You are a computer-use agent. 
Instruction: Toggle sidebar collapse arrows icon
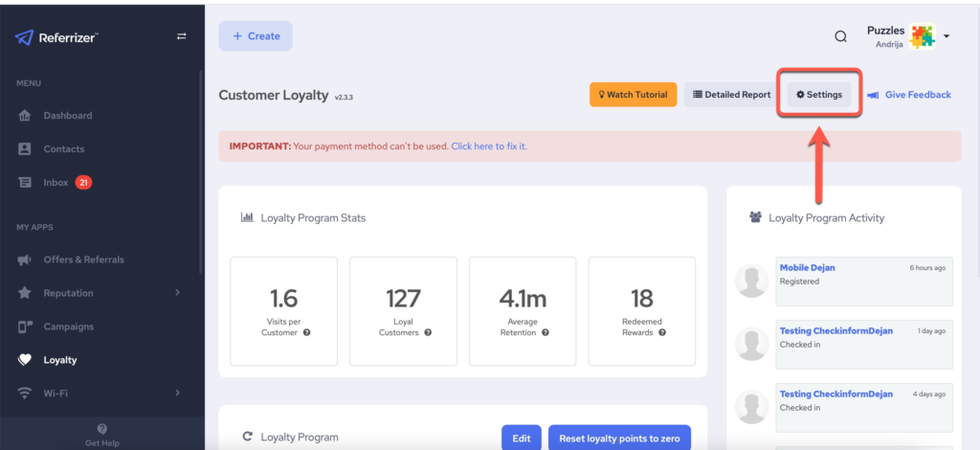[x=181, y=36]
